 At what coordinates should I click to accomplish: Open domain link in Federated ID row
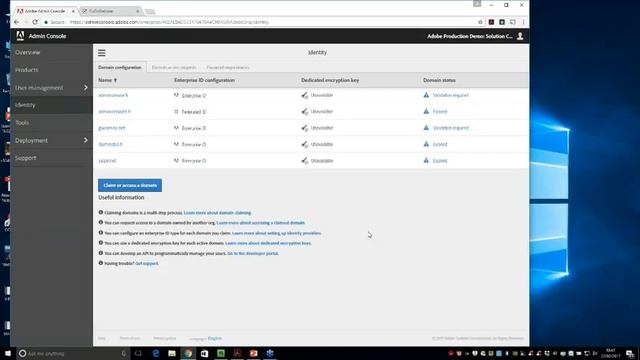tap(115, 111)
